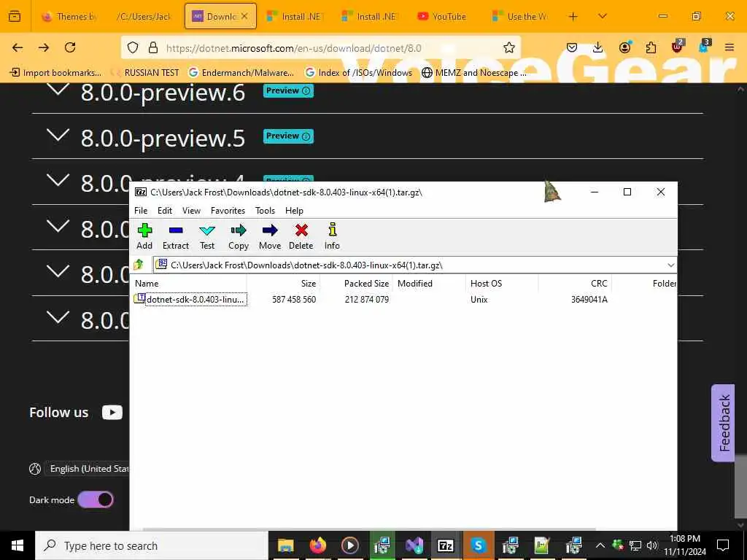Open File Explorer from the taskbar
The width and height of the screenshot is (747, 560).
[x=285, y=545]
